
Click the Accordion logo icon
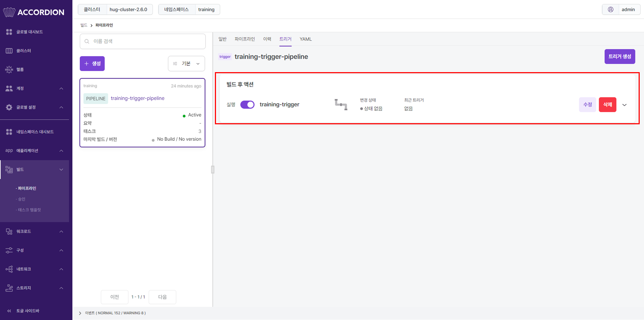9,12
